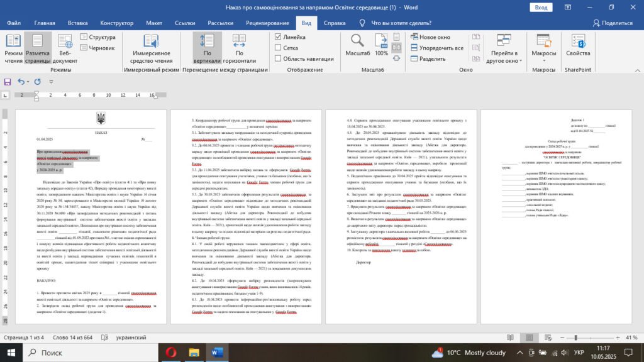The image size is (644, 362).
Task: Switch to Reading Mode view
Action: click(x=13, y=48)
